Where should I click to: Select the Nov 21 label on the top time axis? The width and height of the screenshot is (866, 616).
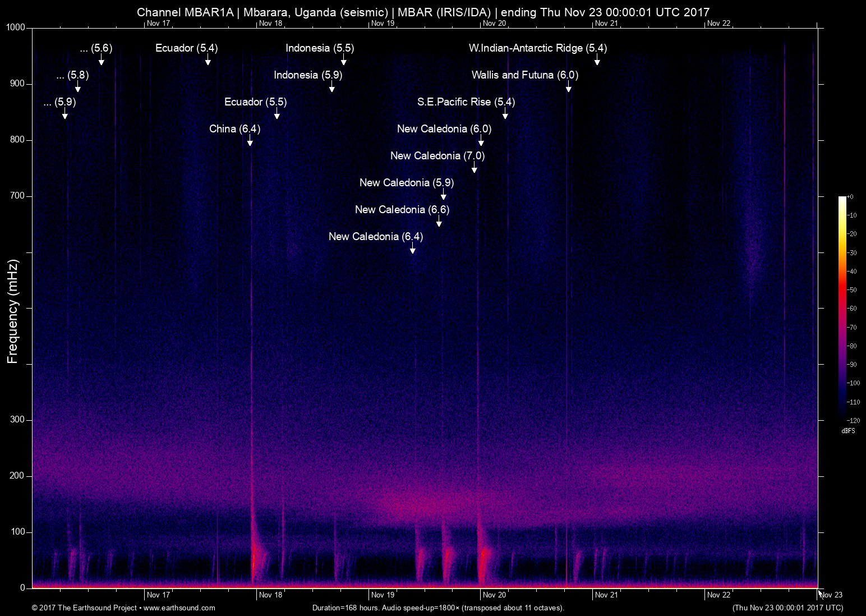point(606,23)
